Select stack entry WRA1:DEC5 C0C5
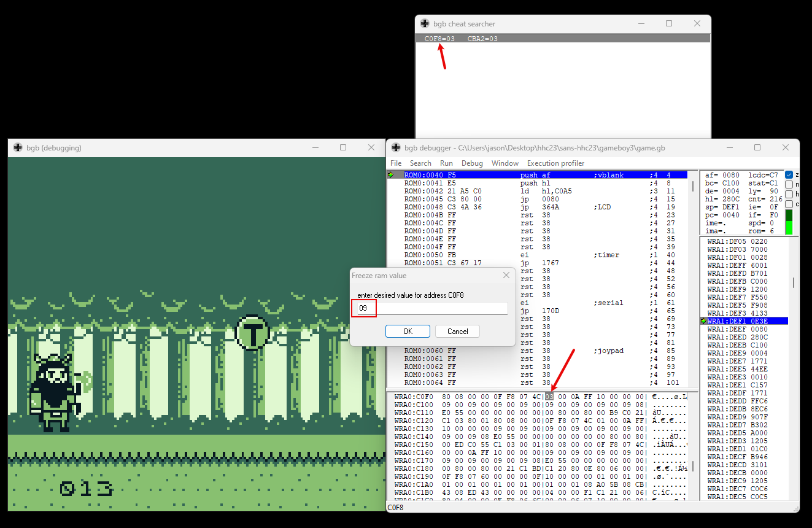Screen dimensions: 812x528 pyautogui.click(x=744, y=497)
